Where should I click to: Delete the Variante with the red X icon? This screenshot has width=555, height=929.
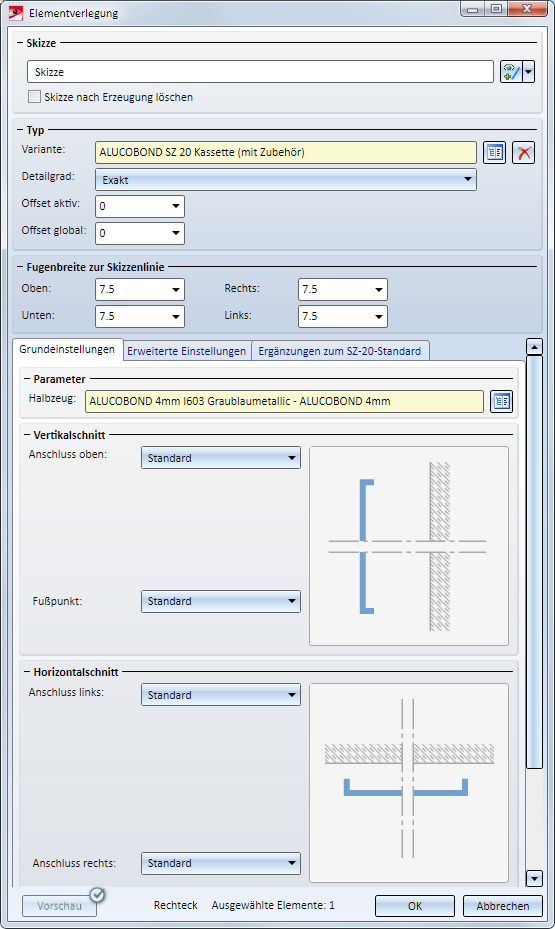click(524, 152)
